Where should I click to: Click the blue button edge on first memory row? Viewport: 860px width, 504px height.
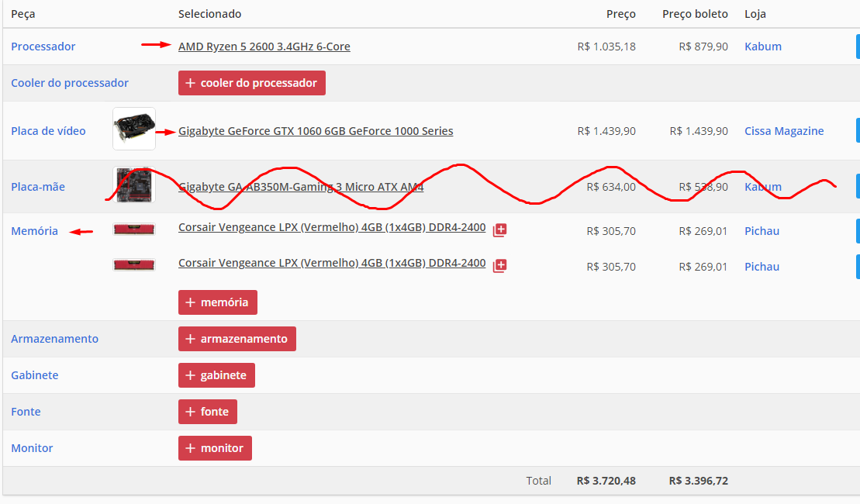click(x=858, y=231)
